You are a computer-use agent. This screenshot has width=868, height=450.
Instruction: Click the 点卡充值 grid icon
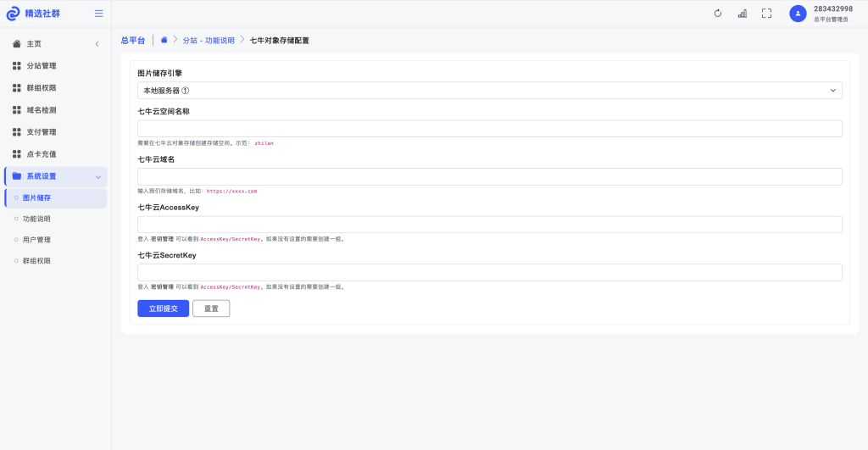click(x=17, y=154)
